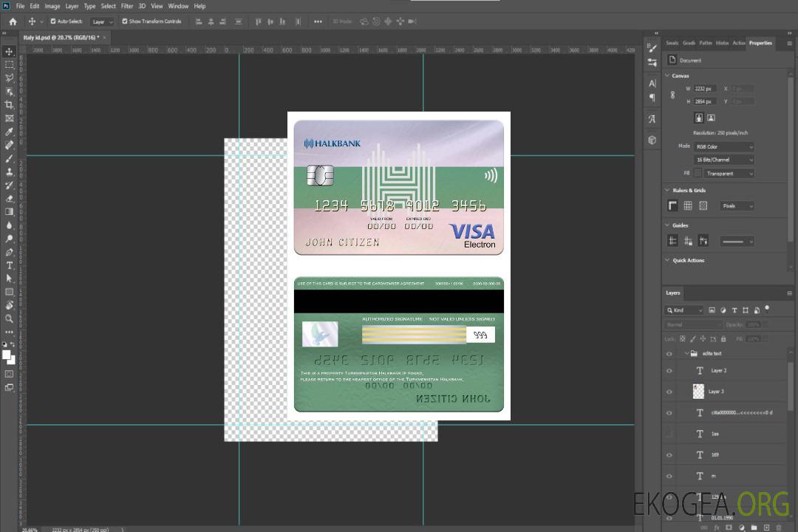Show the hidden '1ss' text layer
Screen dimensions: 798x532
click(x=669, y=434)
